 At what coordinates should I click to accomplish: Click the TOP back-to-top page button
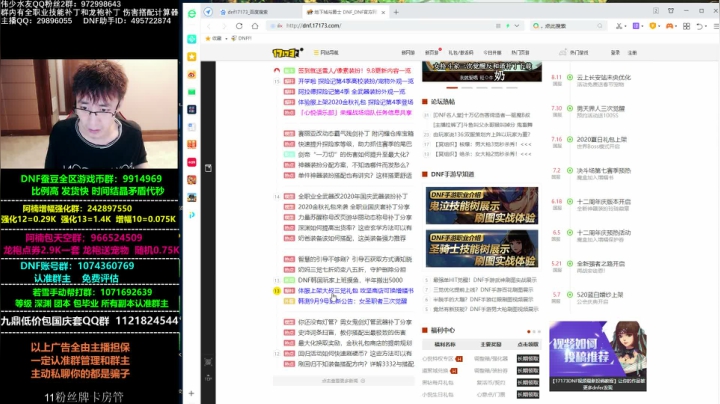(x=208, y=378)
